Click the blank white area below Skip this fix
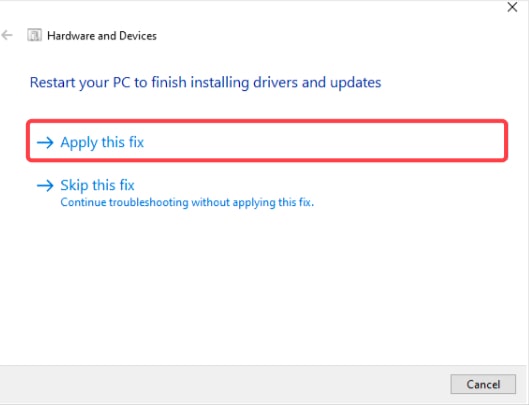The height and width of the screenshot is (405, 529). pyautogui.click(x=263, y=287)
